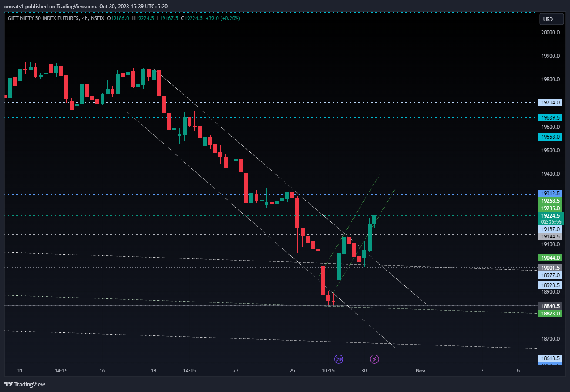The width and height of the screenshot is (570, 392).
Task: Click the open value O19186.0
Action: click(x=119, y=18)
